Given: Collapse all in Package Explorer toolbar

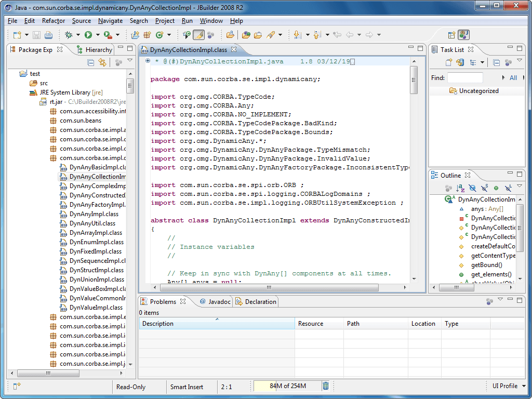Looking at the screenshot, I should pos(90,62).
